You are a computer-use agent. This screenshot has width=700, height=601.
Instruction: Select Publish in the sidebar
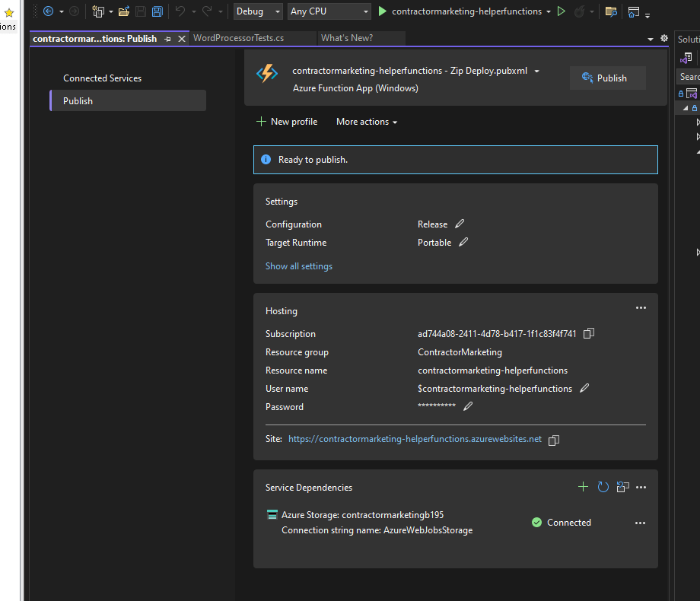click(128, 101)
